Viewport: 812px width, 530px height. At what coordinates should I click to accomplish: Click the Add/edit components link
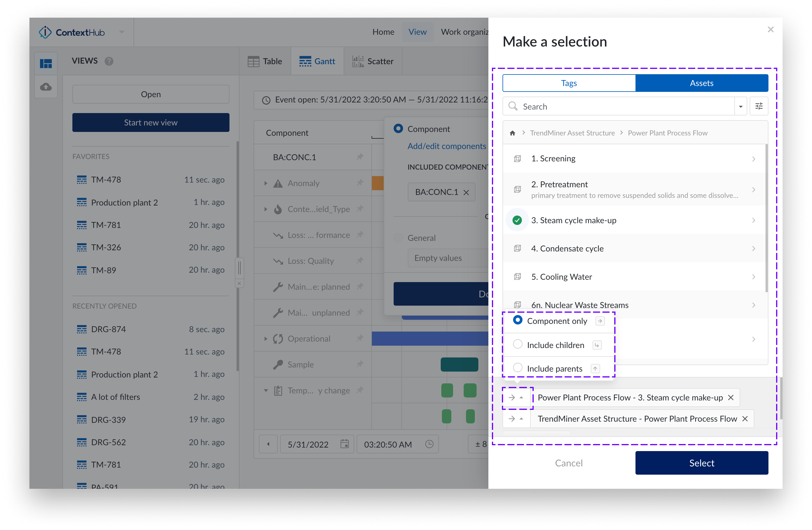click(x=447, y=146)
